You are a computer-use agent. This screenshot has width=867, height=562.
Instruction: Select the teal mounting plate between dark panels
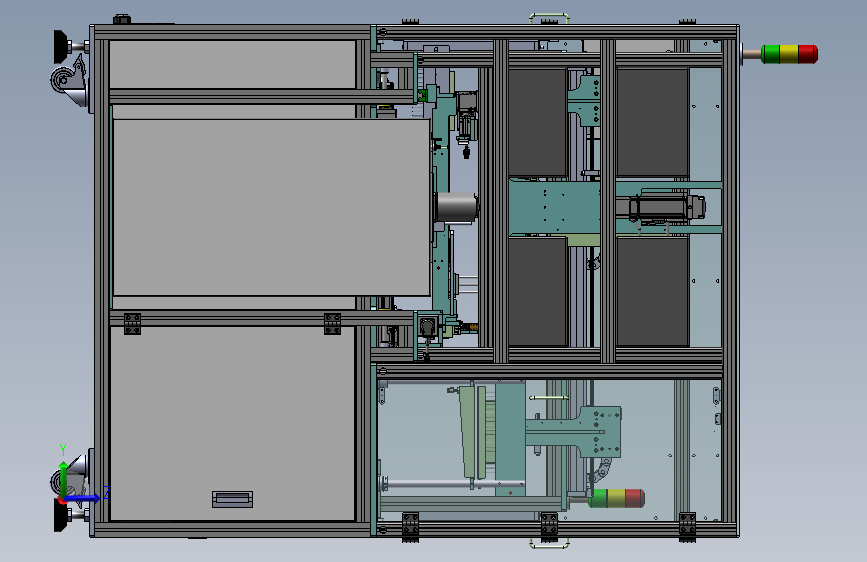[x=554, y=207]
